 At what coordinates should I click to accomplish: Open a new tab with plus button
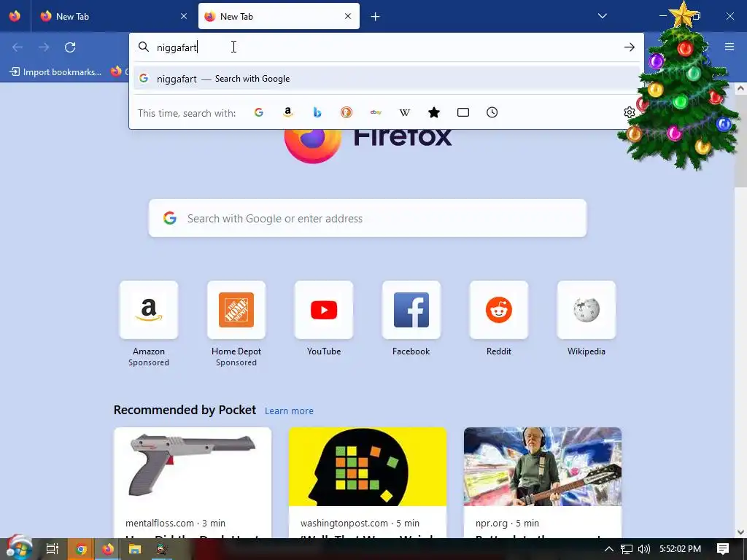pos(376,17)
